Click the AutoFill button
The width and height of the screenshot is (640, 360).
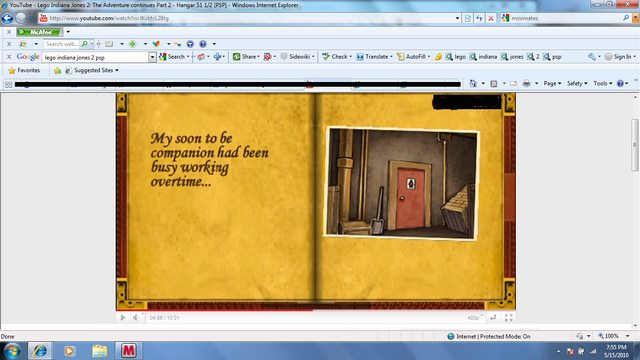(x=412, y=57)
